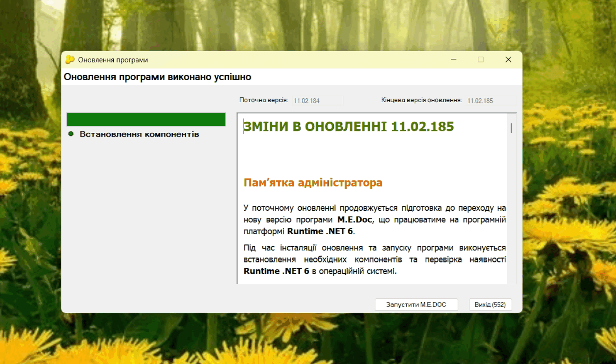
Task: Click the Оновлення програми виконано успішно header
Action: pyautogui.click(x=157, y=77)
